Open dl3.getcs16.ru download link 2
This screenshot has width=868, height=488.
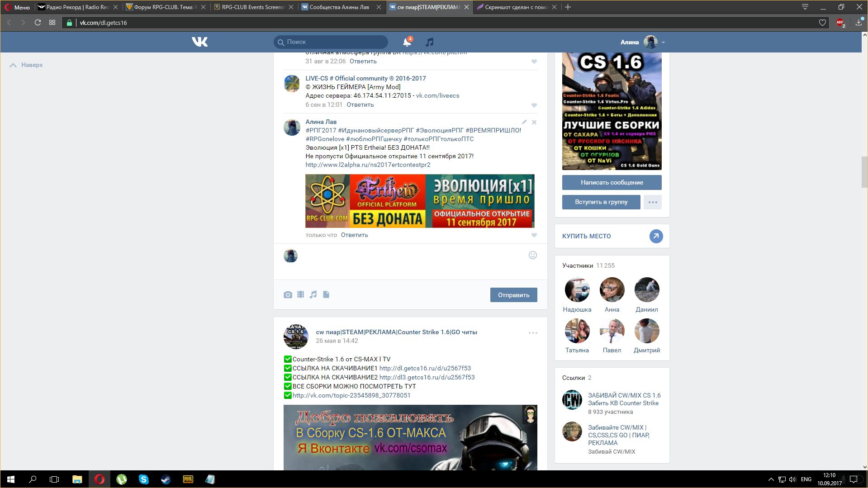point(427,377)
